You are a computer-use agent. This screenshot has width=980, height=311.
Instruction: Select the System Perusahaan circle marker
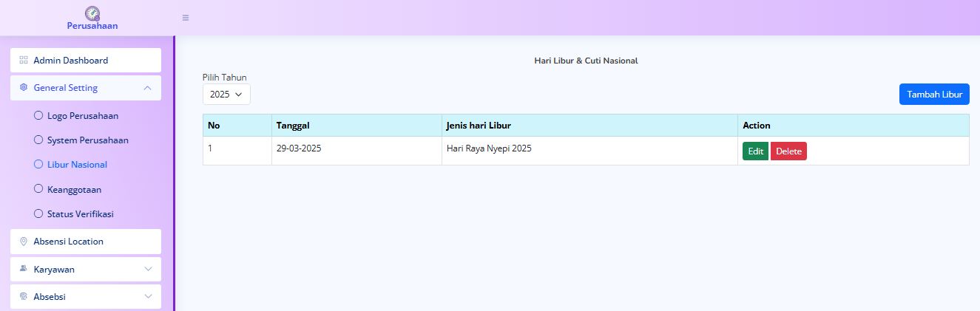[39, 140]
